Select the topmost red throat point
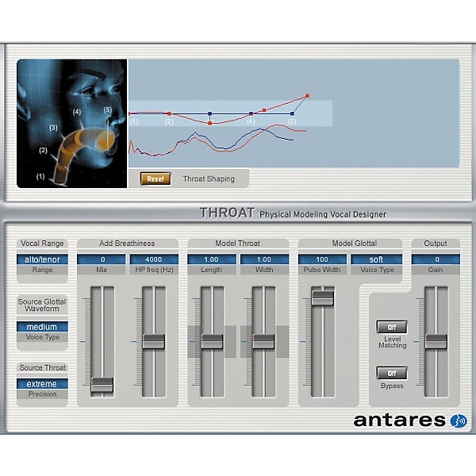Image resolution: width=476 pixels, height=476 pixels. pyautogui.click(x=307, y=96)
